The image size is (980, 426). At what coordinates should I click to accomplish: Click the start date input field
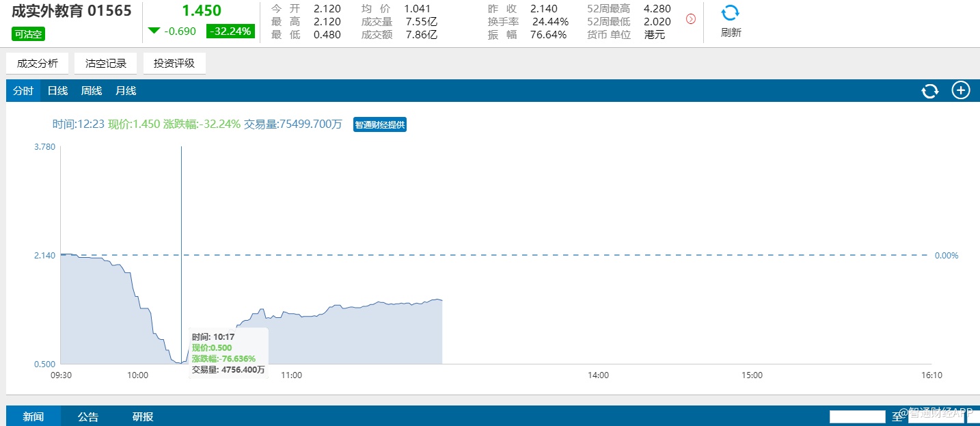pos(858,416)
